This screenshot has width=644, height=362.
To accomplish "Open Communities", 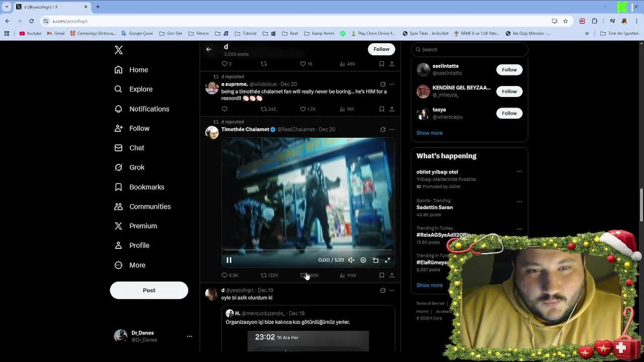I will [x=142, y=207].
